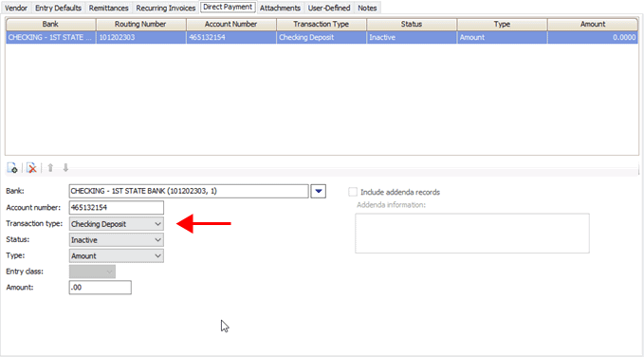Open the Recurring Invoices tab
Image resolution: width=644 pixels, height=357 pixels.
[x=166, y=8]
